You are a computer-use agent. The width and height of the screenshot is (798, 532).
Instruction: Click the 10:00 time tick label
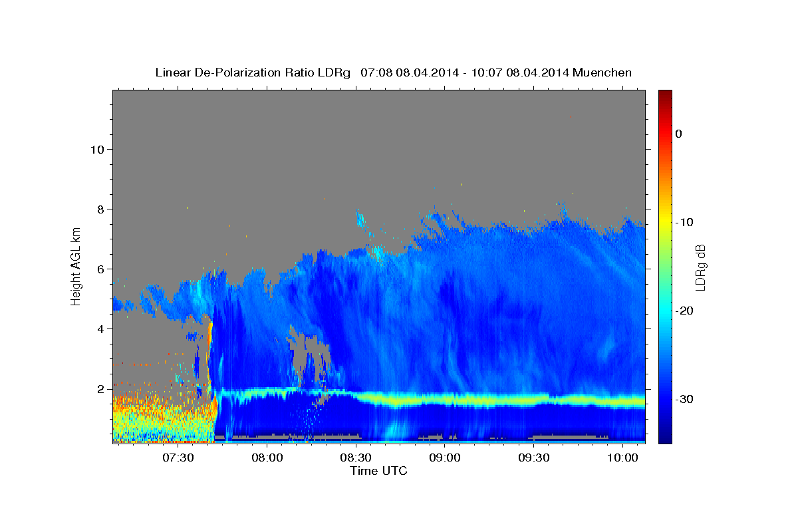click(x=622, y=458)
